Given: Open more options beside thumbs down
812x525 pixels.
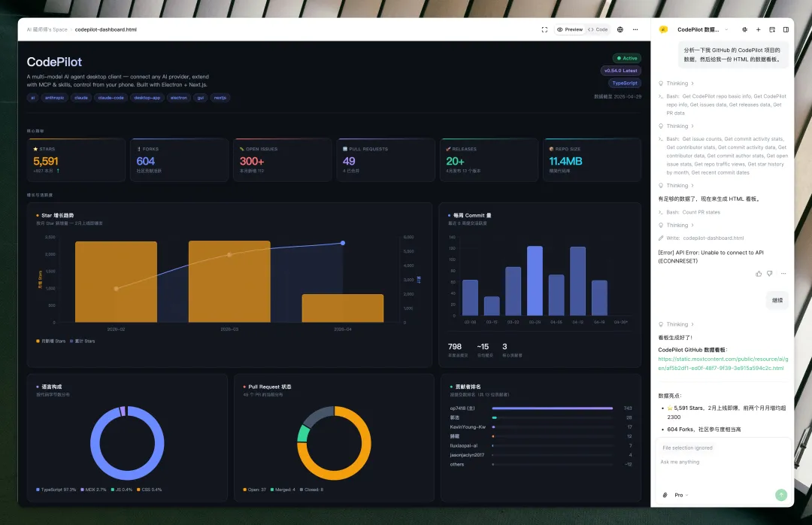Looking at the screenshot, I should click(x=783, y=274).
